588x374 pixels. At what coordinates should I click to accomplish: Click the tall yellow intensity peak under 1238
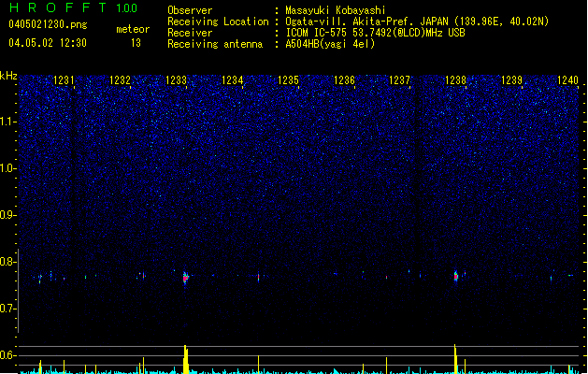pos(455,359)
